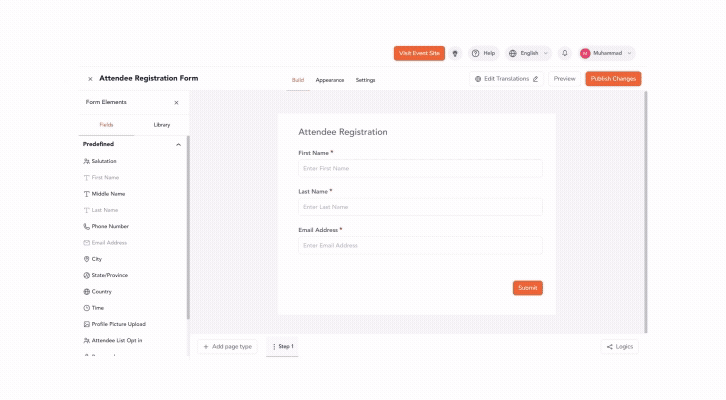Click the Phone Number handset icon
This screenshot has width=726, height=400.
point(86,226)
